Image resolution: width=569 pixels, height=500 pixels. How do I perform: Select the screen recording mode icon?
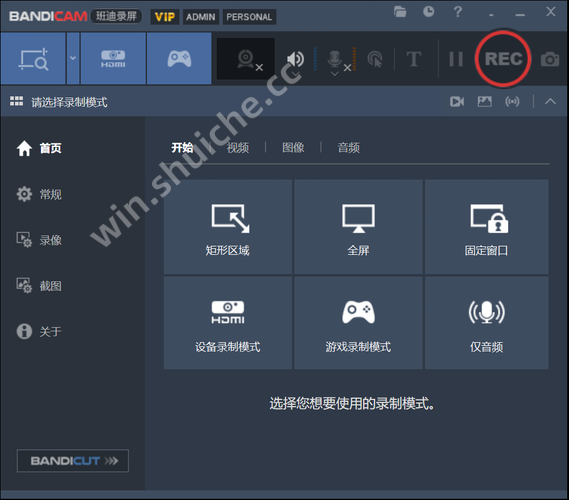(33, 58)
